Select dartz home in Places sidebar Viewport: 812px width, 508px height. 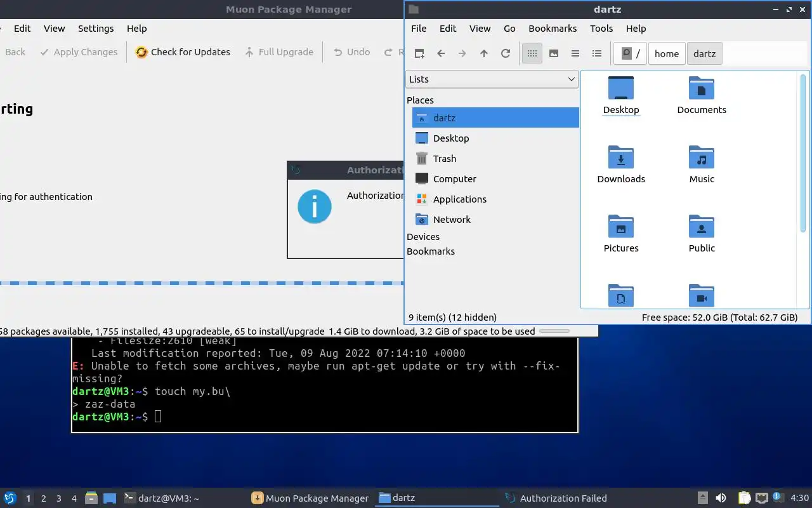click(x=495, y=117)
